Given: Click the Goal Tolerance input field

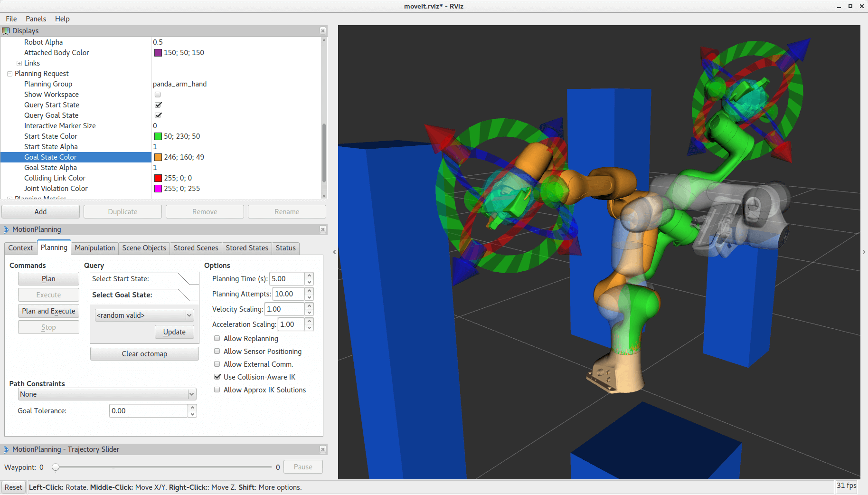Looking at the screenshot, I should [x=148, y=411].
